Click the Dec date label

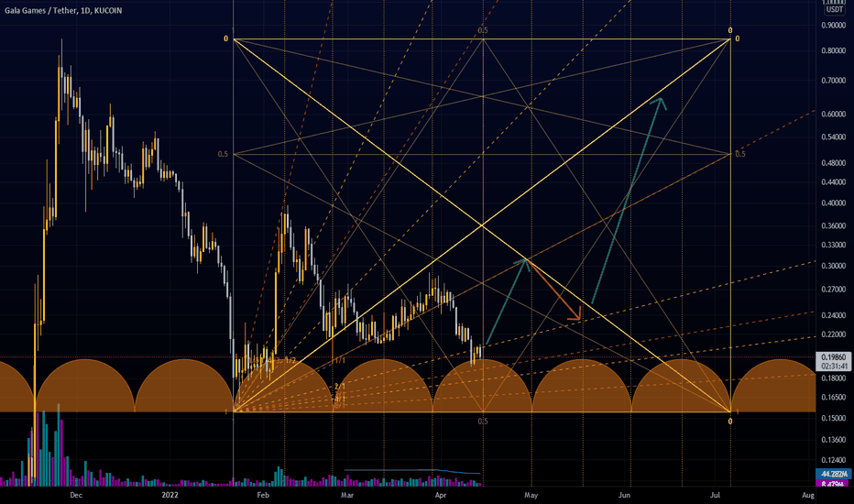click(76, 495)
